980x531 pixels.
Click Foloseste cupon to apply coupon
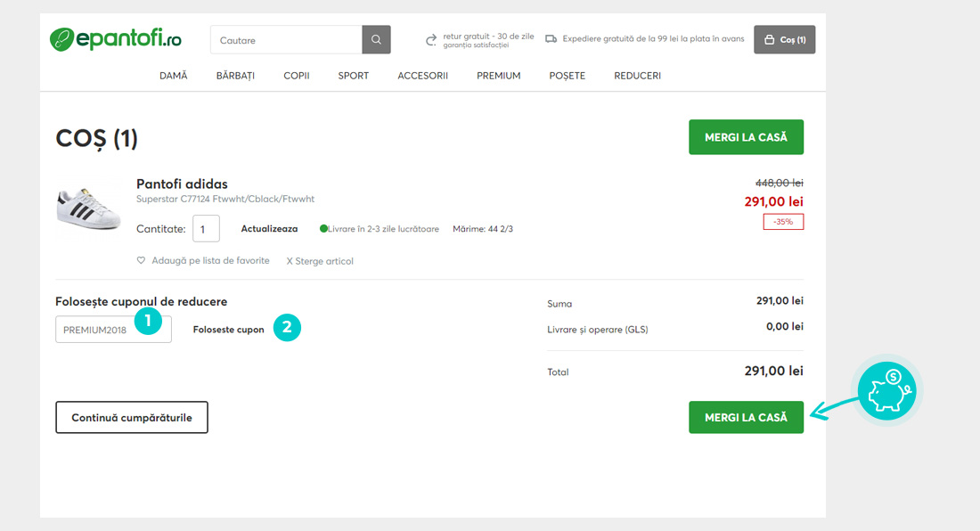(229, 330)
